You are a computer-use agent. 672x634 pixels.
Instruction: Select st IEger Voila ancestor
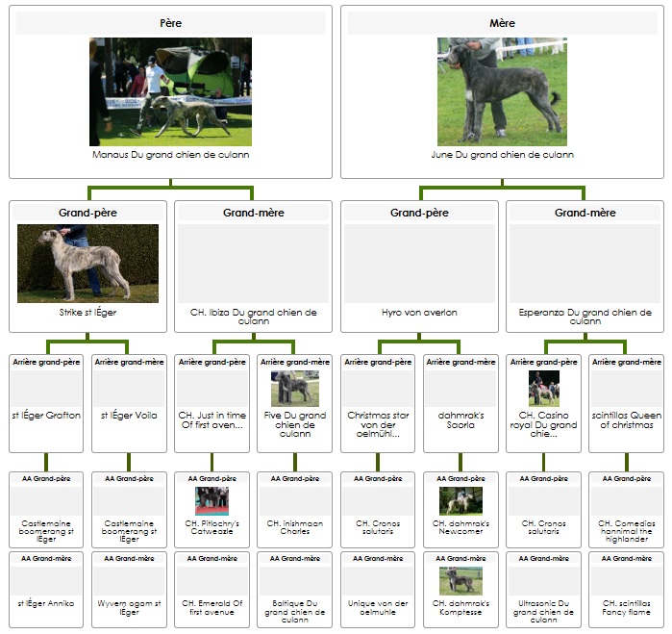click(129, 416)
